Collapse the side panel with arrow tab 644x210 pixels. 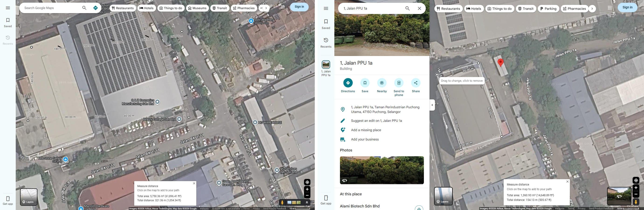tap(432, 105)
